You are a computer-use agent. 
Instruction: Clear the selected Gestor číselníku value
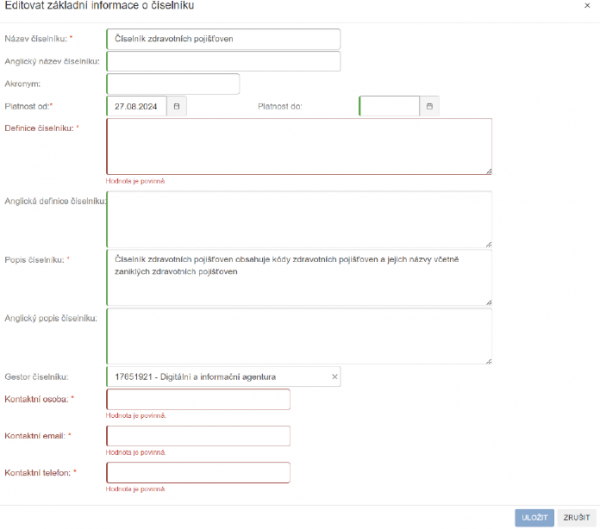point(335,376)
